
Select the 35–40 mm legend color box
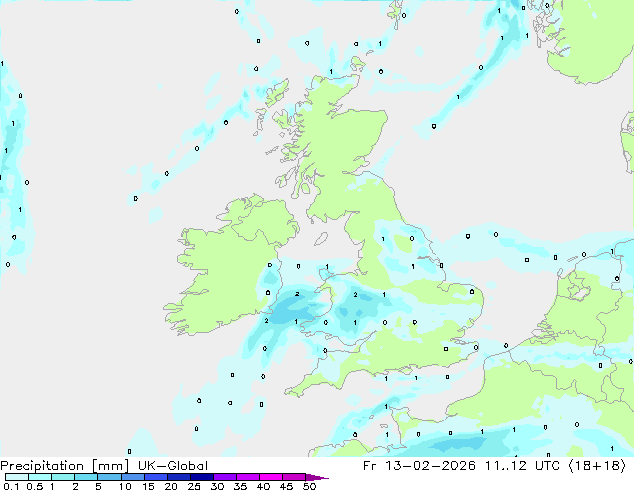click(x=247, y=477)
